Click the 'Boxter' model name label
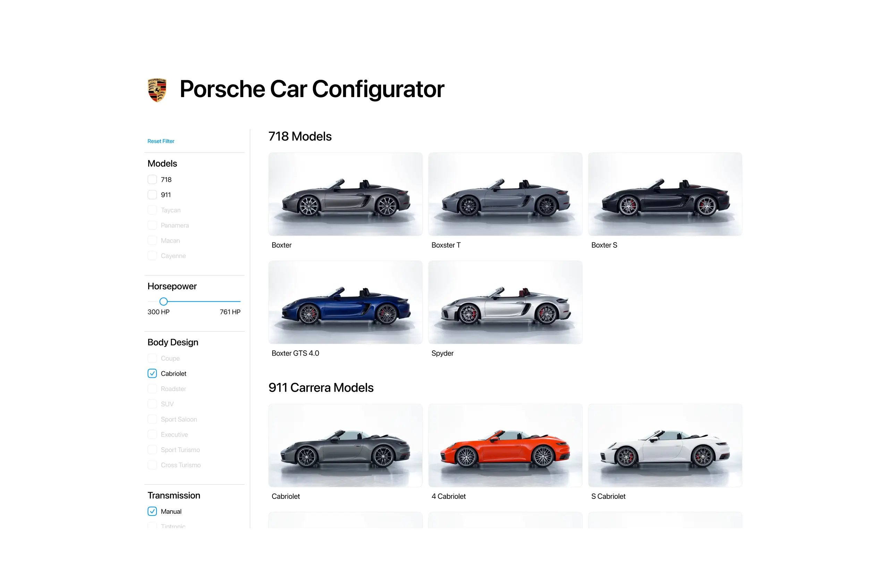The width and height of the screenshot is (890, 588). tap(281, 245)
